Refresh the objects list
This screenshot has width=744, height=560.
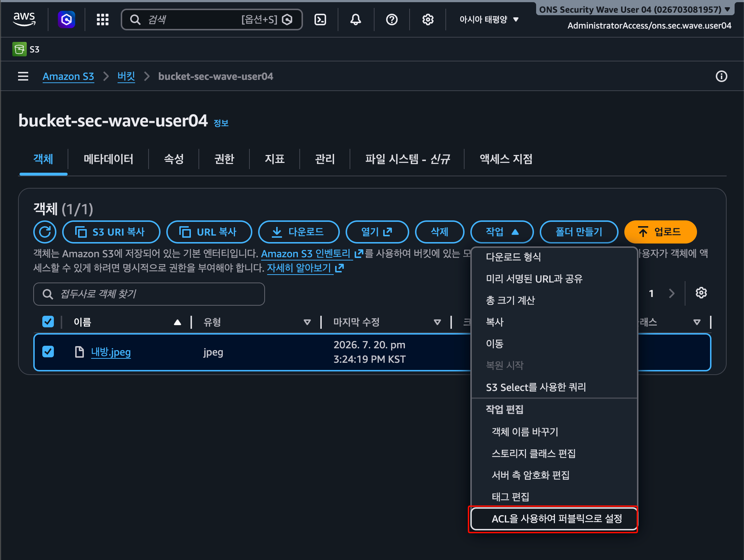pos(45,232)
